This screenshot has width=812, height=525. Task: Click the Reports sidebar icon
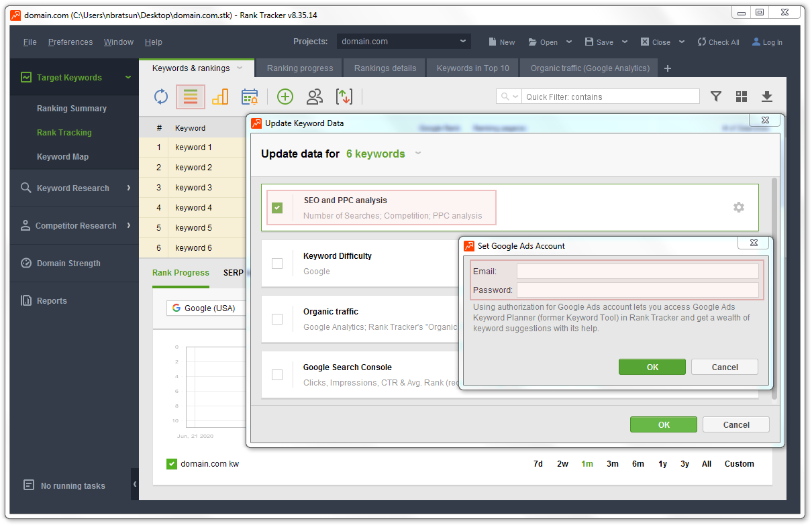tap(26, 300)
